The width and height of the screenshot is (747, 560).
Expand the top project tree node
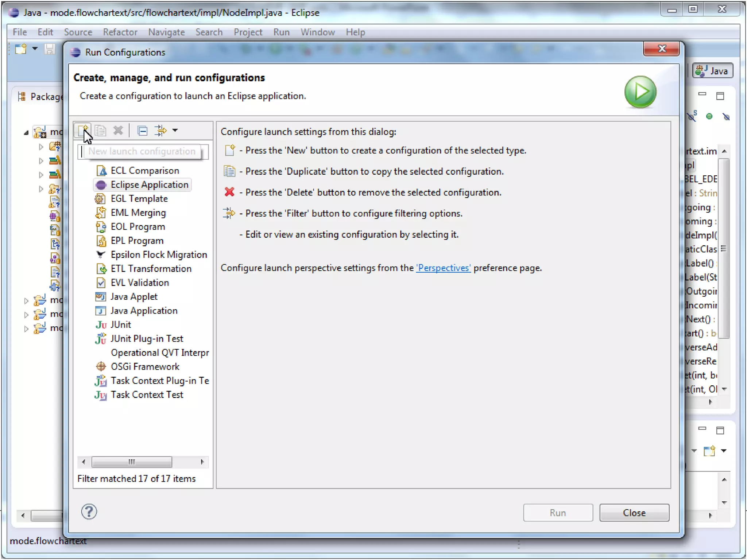tap(26, 133)
